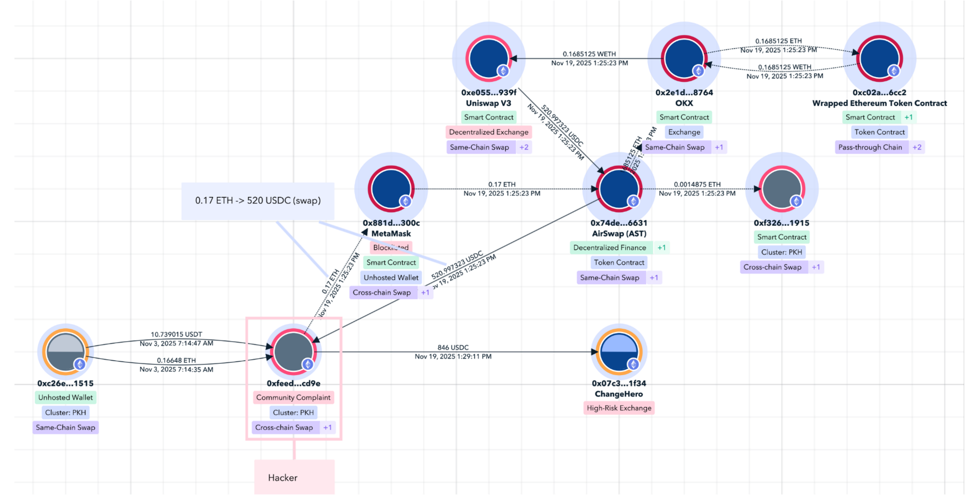Select the OKX node 0x2e1d...8764

[x=684, y=59]
